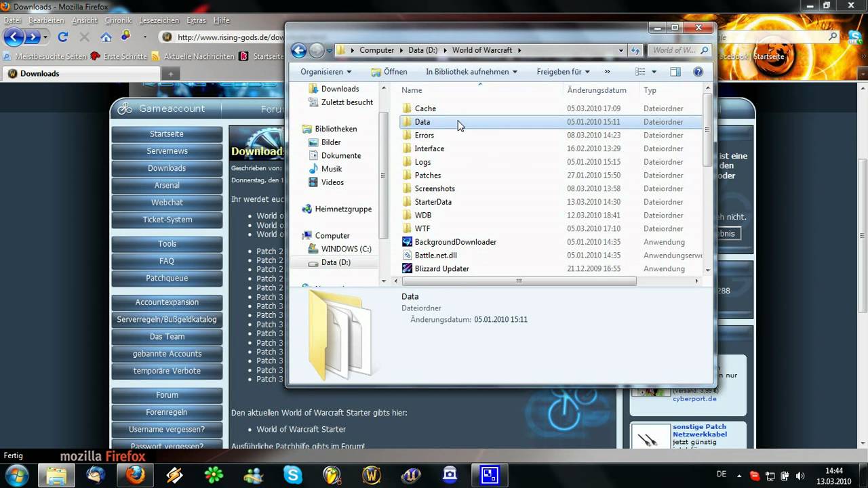Image resolution: width=868 pixels, height=488 pixels.
Task: Sort by Typ column header
Action: pyautogui.click(x=650, y=90)
